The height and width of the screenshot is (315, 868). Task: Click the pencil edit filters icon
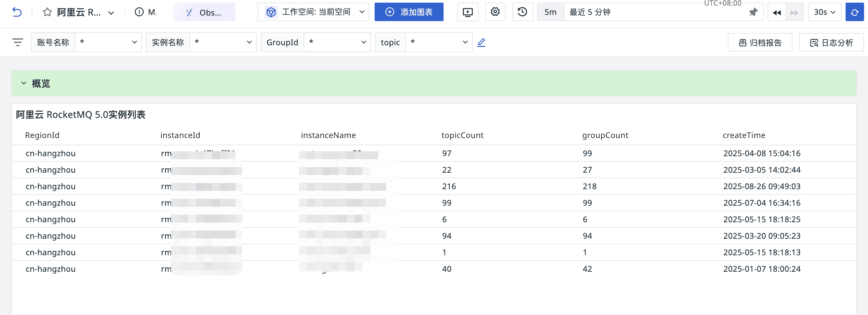481,43
